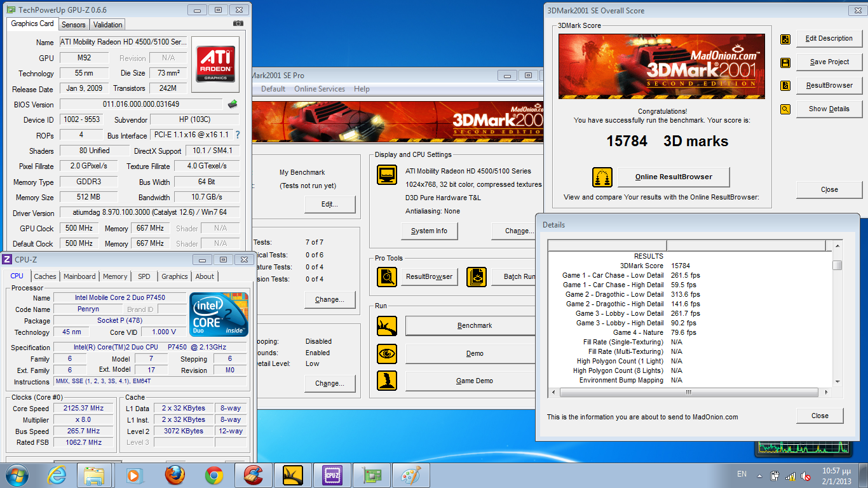Open the Default menu in 3DMark2001

point(273,89)
